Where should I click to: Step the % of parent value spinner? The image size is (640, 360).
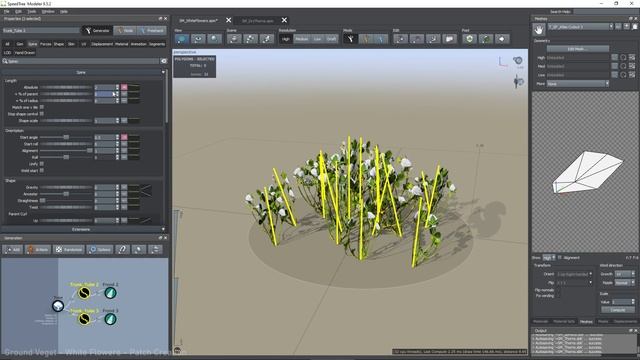[118, 94]
